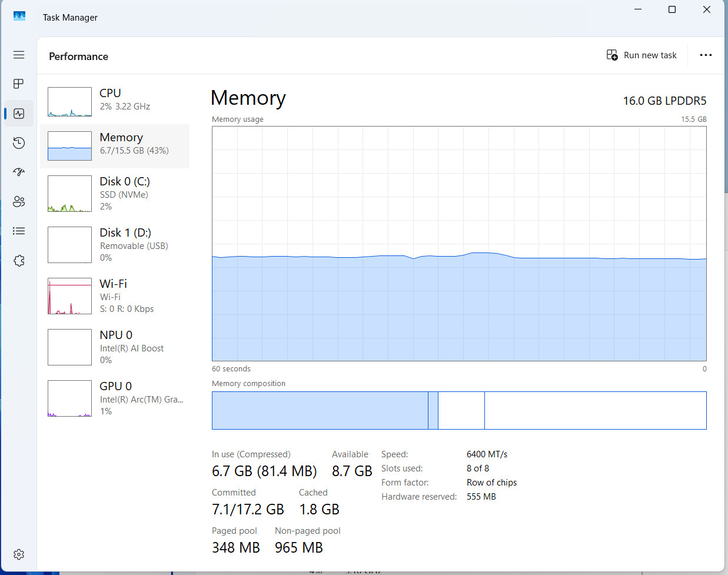This screenshot has height=575, width=728.
Task: Click the 60 seconds graph label
Action: point(231,369)
